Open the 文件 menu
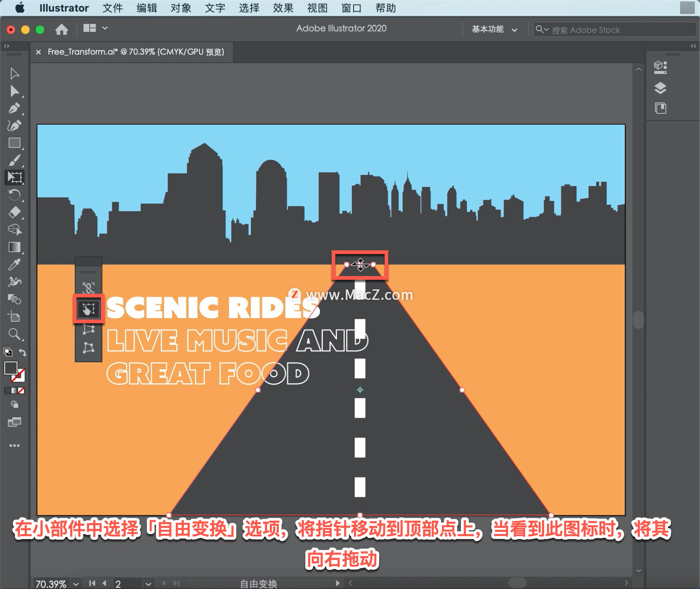 point(112,8)
